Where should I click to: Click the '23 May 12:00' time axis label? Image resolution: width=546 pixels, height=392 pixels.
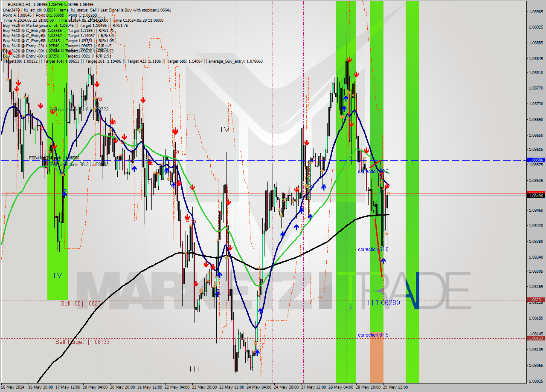(x=232, y=387)
